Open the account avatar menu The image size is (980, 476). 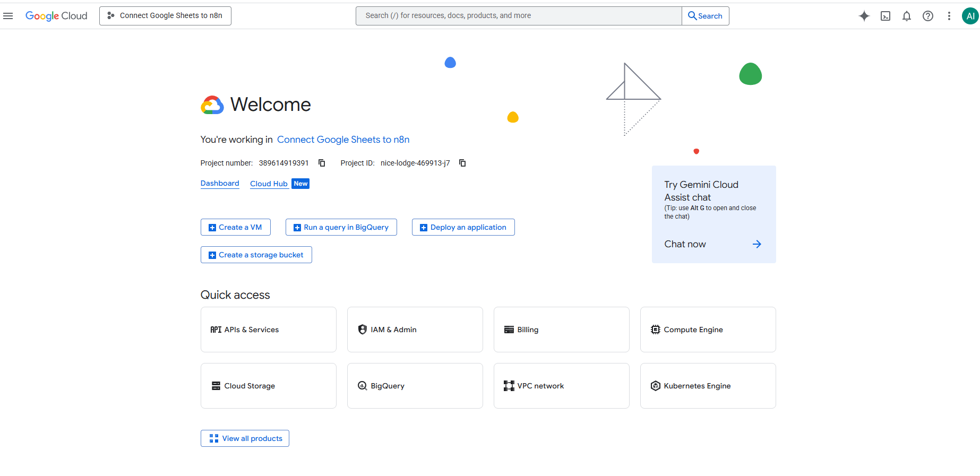(x=970, y=16)
